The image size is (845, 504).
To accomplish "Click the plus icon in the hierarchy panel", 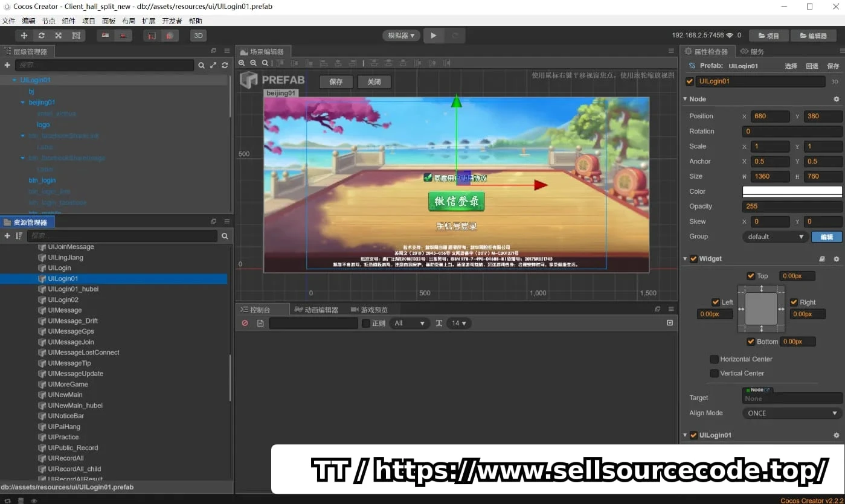I will tap(7, 65).
